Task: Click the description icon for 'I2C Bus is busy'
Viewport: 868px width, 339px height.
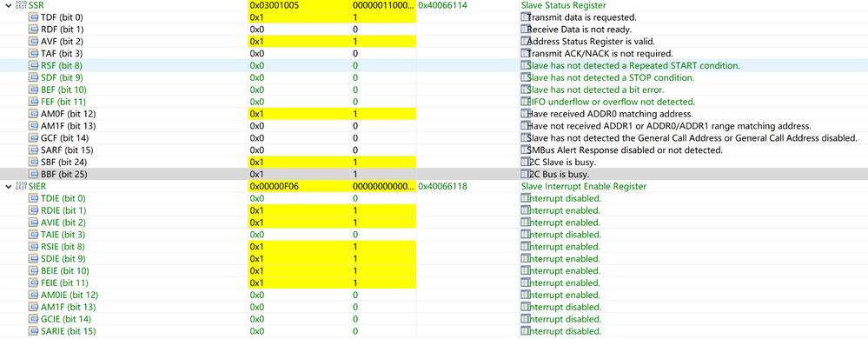Action: click(525, 175)
